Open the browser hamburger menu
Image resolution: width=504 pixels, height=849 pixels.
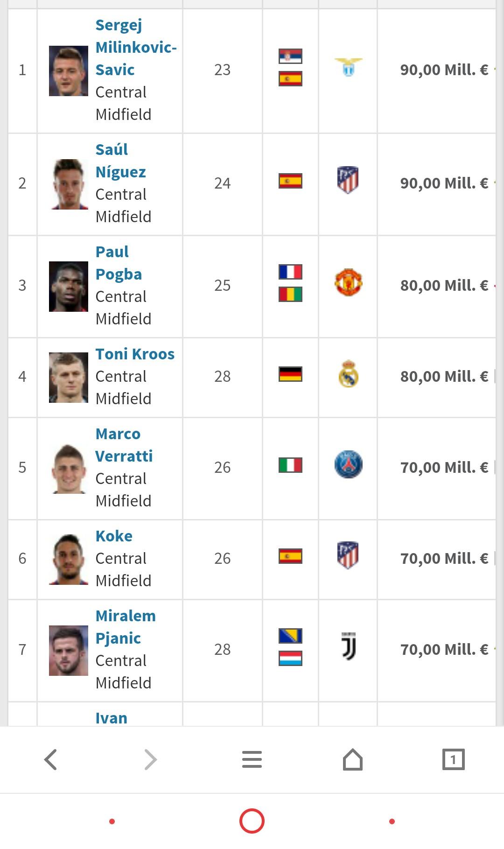coord(252,759)
